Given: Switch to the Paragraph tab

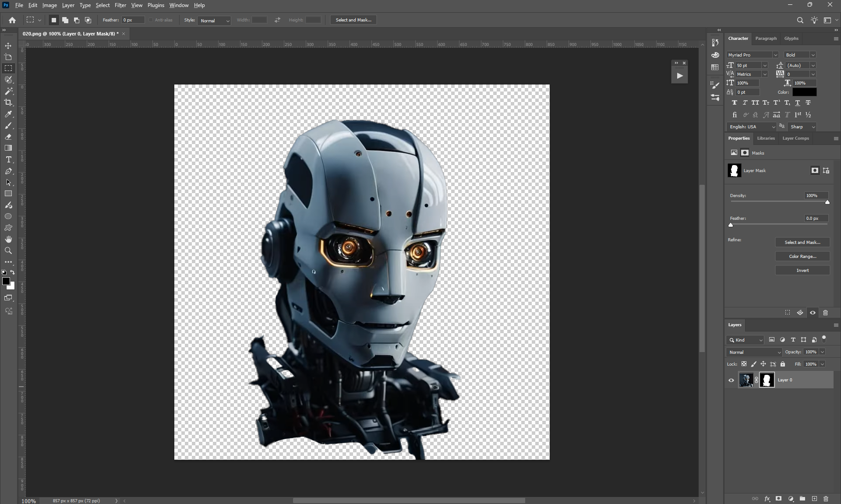Looking at the screenshot, I should (766, 39).
